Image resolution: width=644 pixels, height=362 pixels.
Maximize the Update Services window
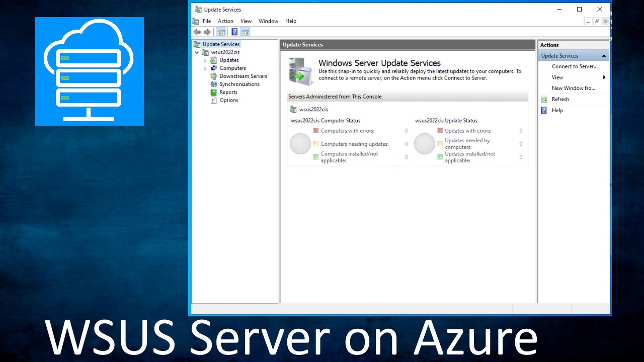pyautogui.click(x=579, y=10)
